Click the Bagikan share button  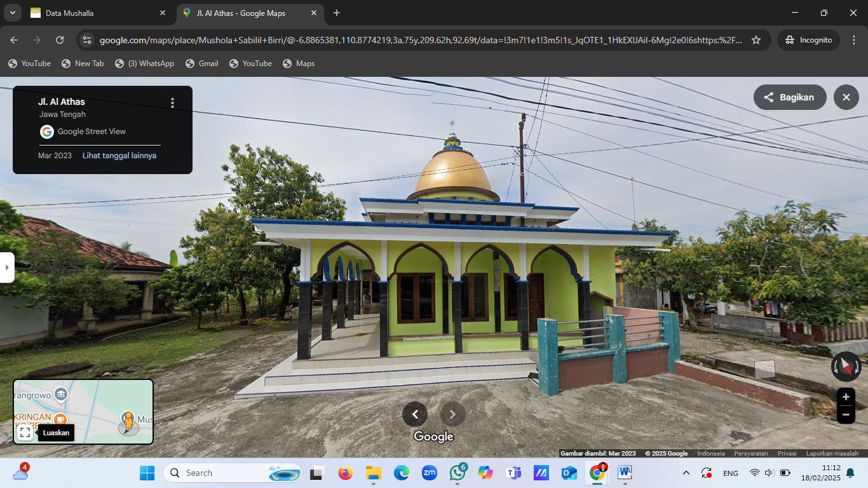pos(790,97)
